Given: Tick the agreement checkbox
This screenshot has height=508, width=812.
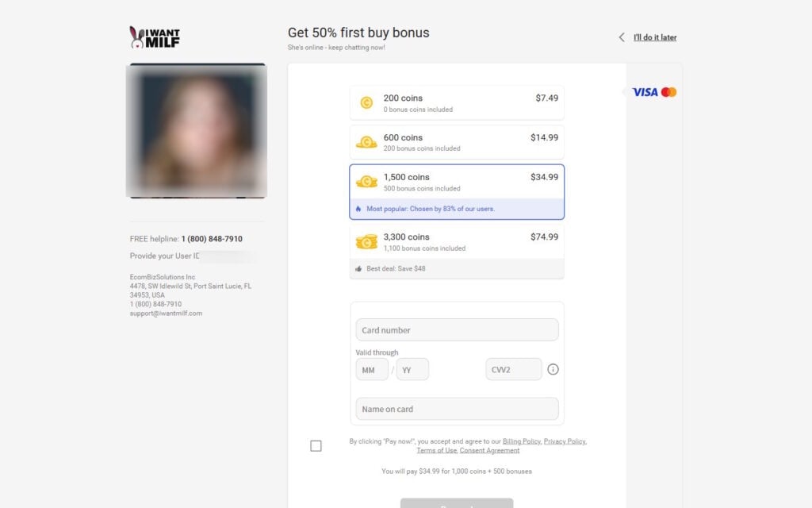Looking at the screenshot, I should 316,446.
